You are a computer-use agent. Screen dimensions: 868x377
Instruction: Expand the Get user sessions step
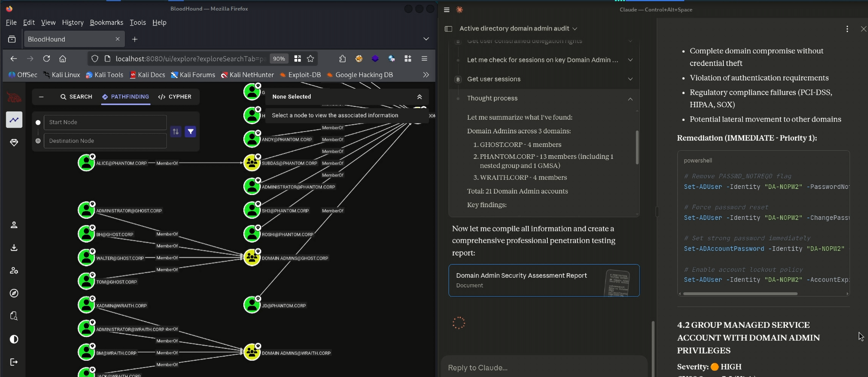pyautogui.click(x=630, y=79)
